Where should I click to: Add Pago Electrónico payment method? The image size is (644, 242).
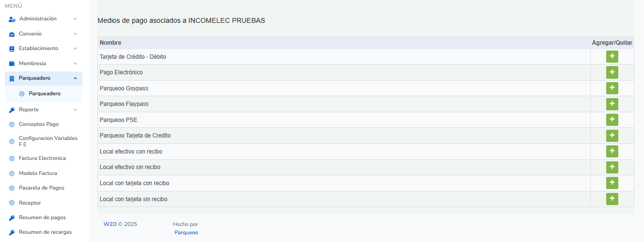tap(612, 72)
